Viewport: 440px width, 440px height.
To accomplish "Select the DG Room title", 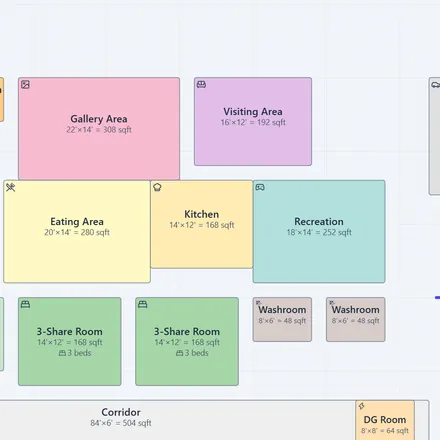I will (385, 420).
